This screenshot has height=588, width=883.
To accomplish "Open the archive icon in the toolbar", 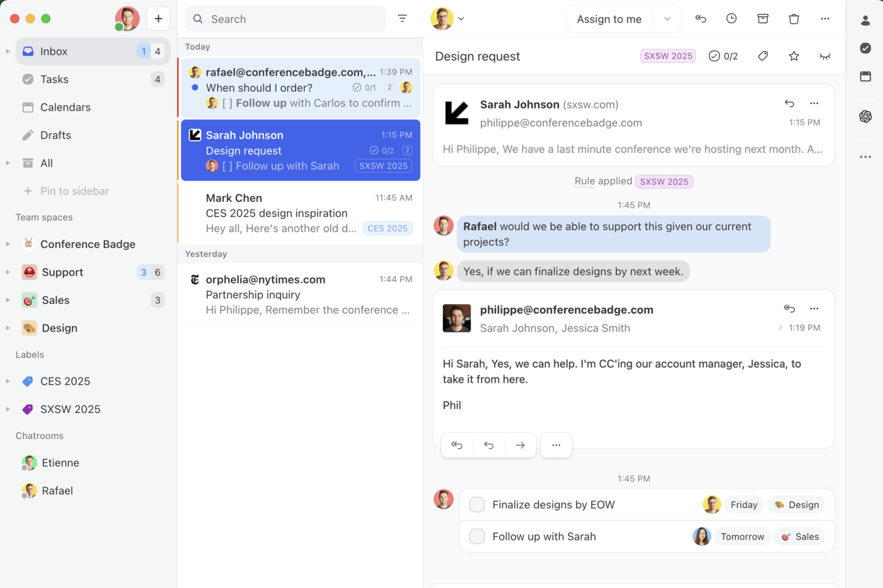I will [x=762, y=18].
